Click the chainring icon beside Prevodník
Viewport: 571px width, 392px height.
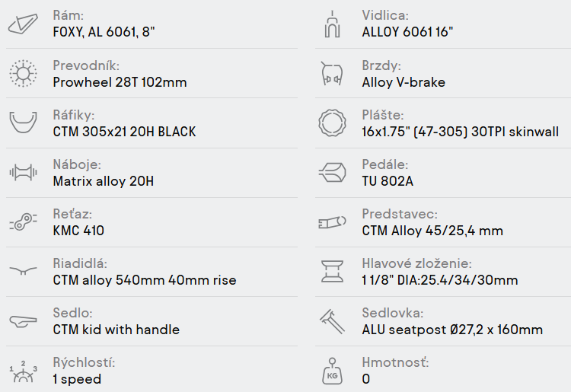[23, 74]
